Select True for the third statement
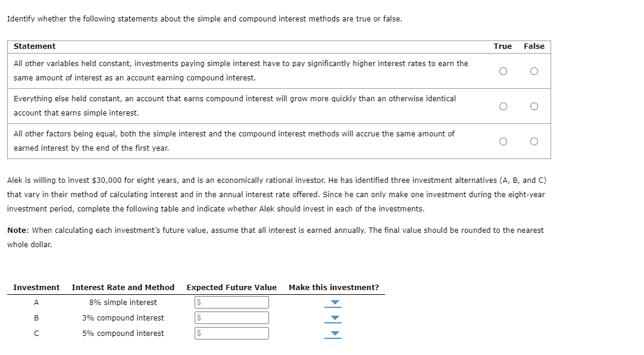This screenshot has width=644, height=355. pyautogui.click(x=503, y=141)
